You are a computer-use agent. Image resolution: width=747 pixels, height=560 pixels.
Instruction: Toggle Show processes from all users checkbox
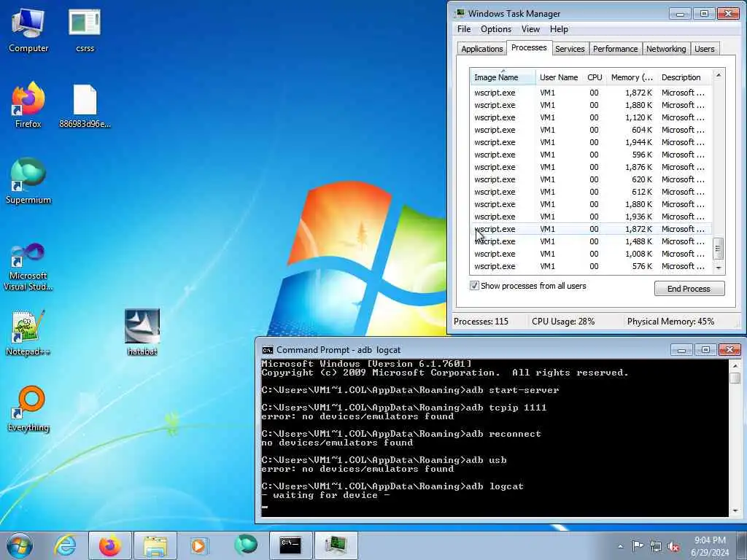point(474,286)
